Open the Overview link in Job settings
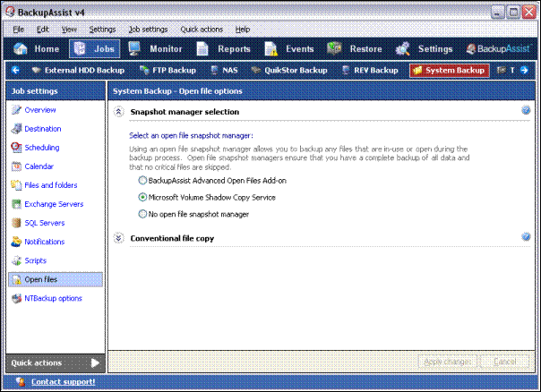Screen dimensions: 541x392 (40, 110)
